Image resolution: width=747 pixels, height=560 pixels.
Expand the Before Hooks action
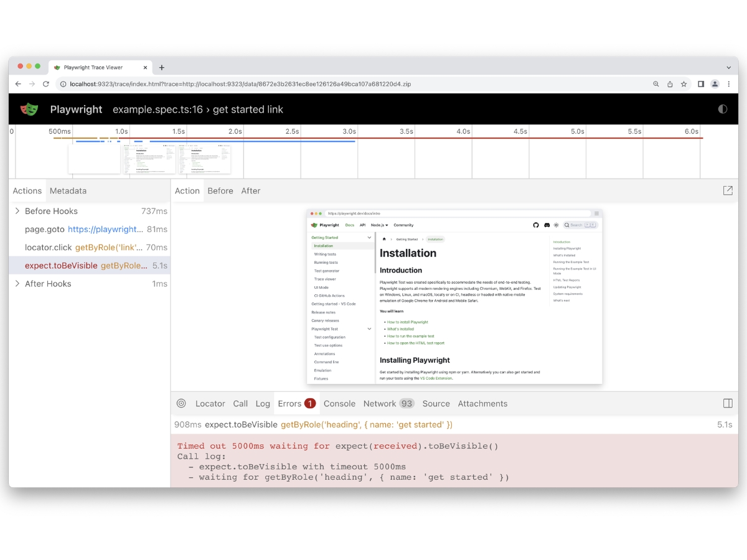(x=17, y=211)
